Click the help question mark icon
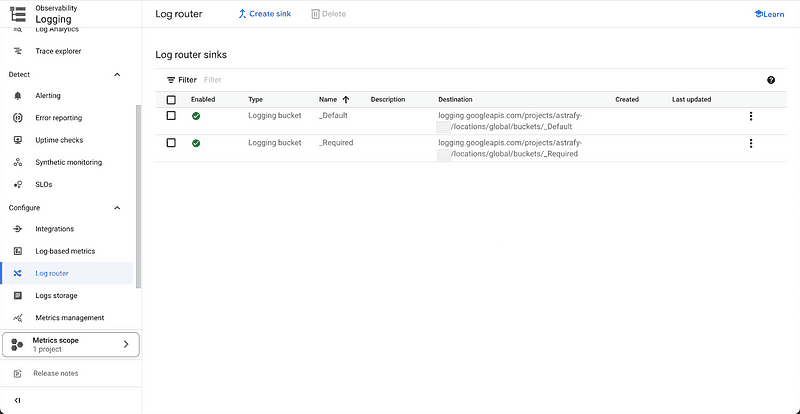Viewport: 800px width, 414px height. pos(771,80)
